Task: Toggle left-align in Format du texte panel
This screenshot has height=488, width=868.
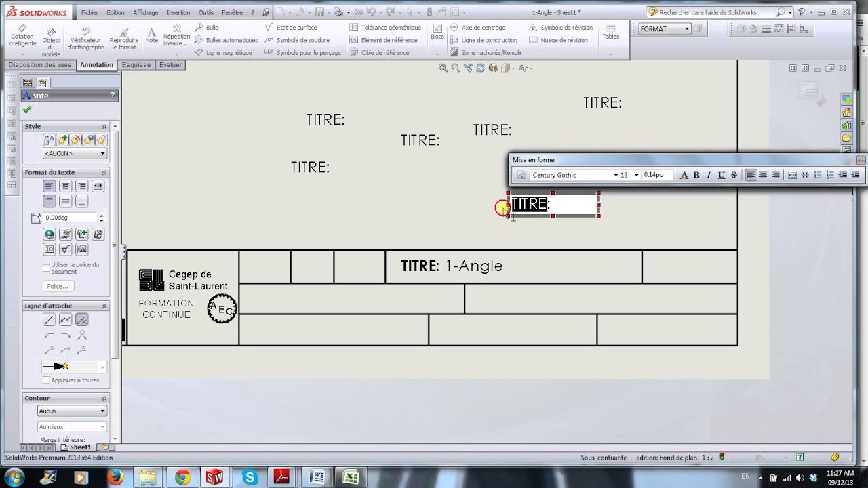Action: pos(50,186)
